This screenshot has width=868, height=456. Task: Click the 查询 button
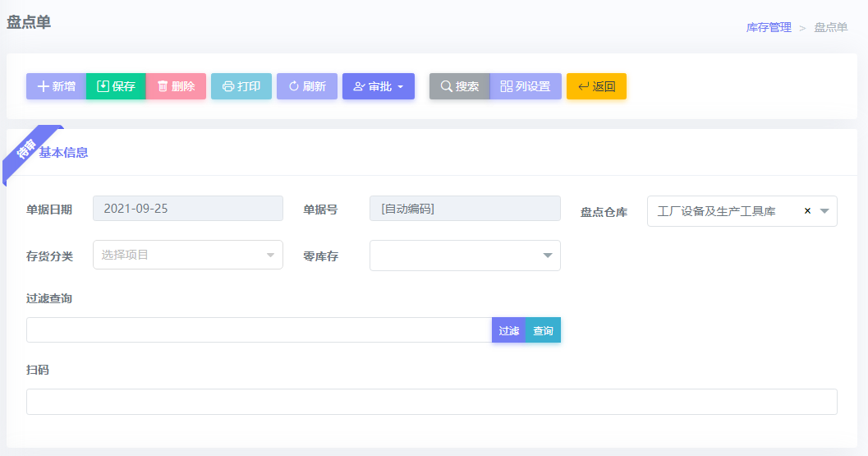(543, 330)
